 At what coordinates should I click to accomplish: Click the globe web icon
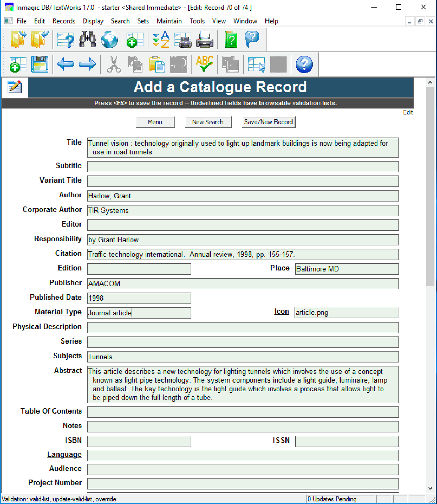click(109, 40)
